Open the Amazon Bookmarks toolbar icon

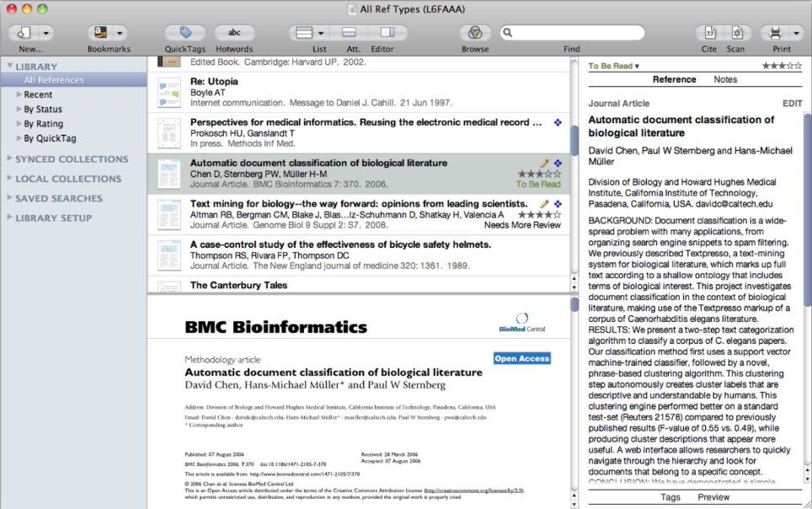click(100, 33)
